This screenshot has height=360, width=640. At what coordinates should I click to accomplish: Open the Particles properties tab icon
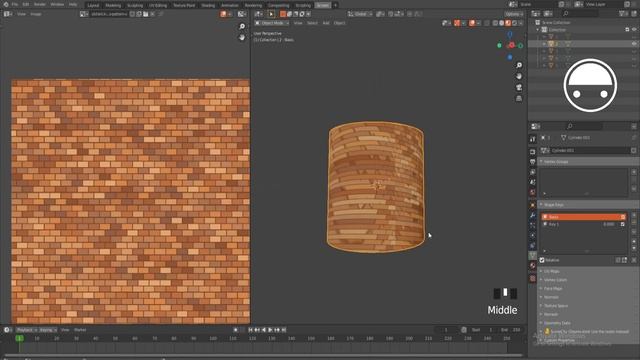click(533, 225)
